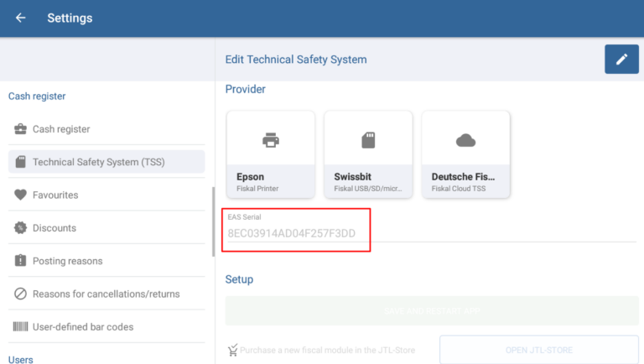Click the heart icon beside Favourites
644x364 pixels.
[20, 195]
